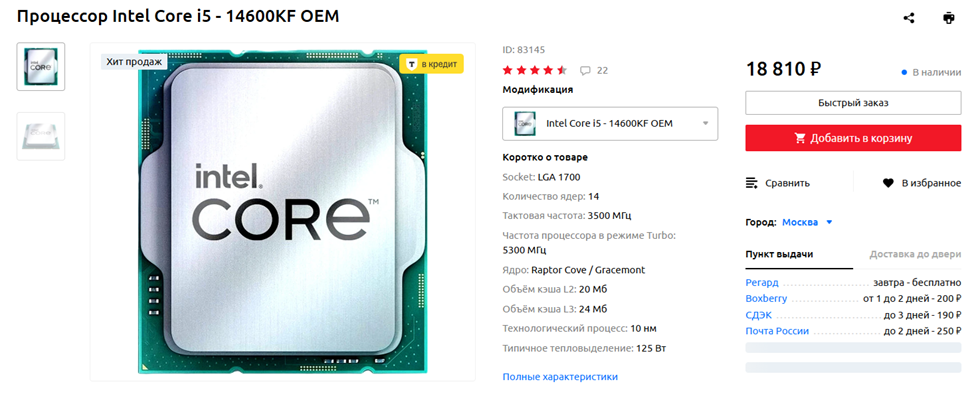974x400 pixels.
Task: Click the red star rating
Action: [x=535, y=70]
